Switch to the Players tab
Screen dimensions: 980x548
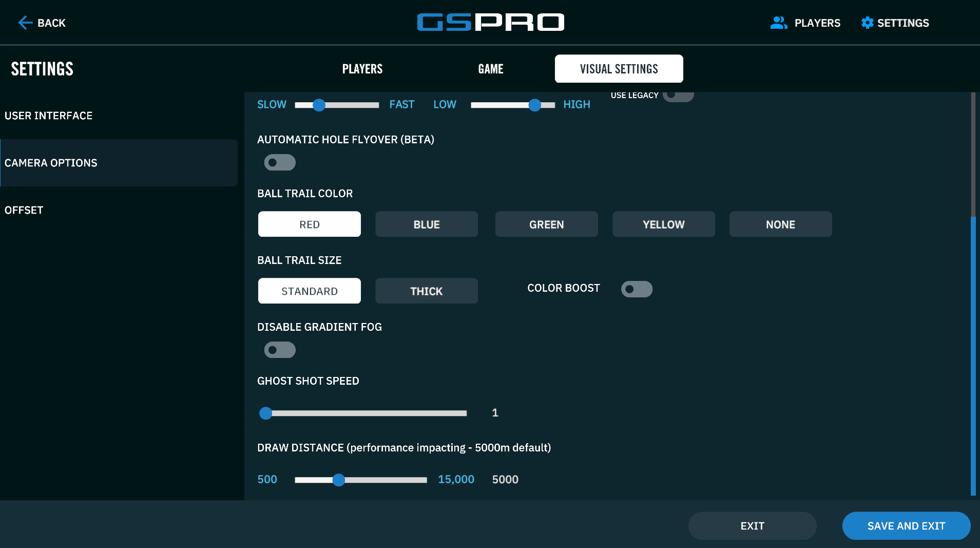[362, 69]
